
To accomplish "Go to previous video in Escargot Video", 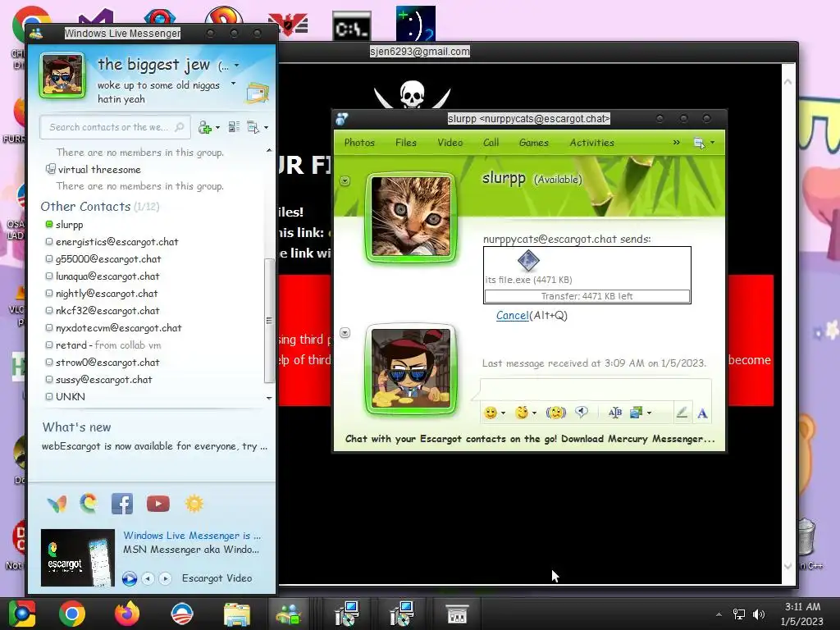I will pos(148,578).
